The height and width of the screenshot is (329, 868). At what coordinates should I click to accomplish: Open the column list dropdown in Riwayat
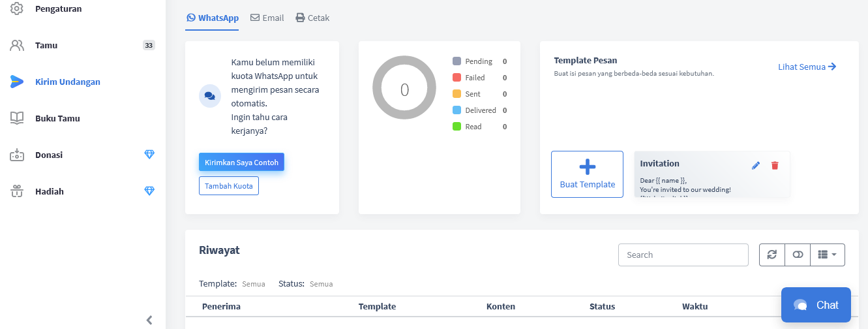point(827,255)
